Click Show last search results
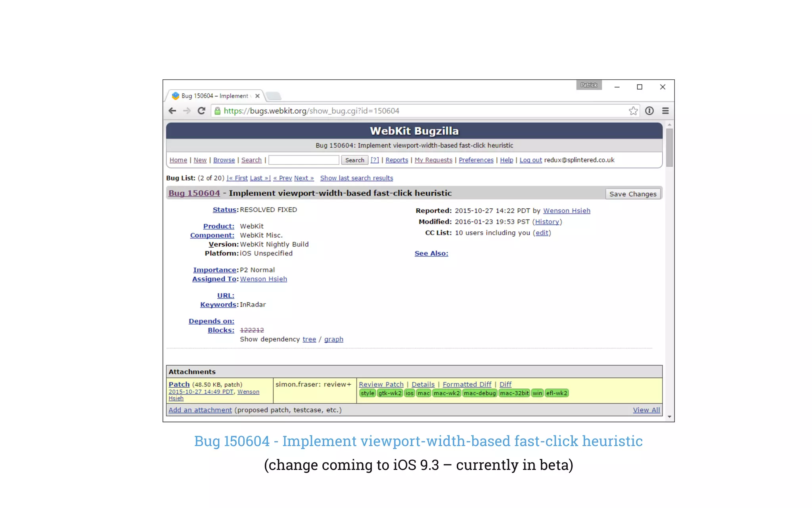 pos(356,178)
